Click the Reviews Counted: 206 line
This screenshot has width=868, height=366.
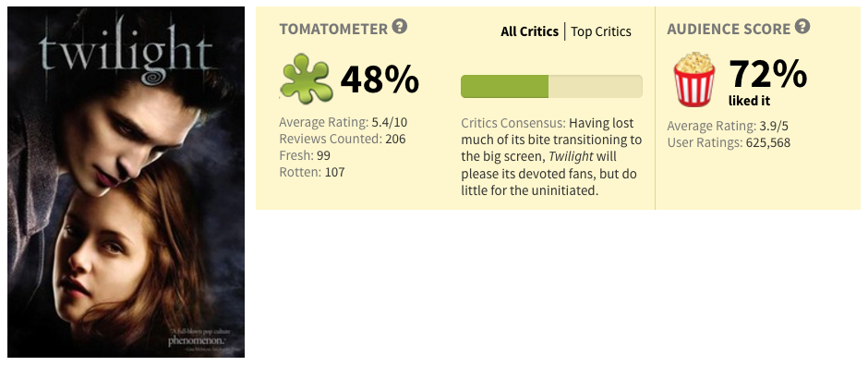(x=342, y=139)
